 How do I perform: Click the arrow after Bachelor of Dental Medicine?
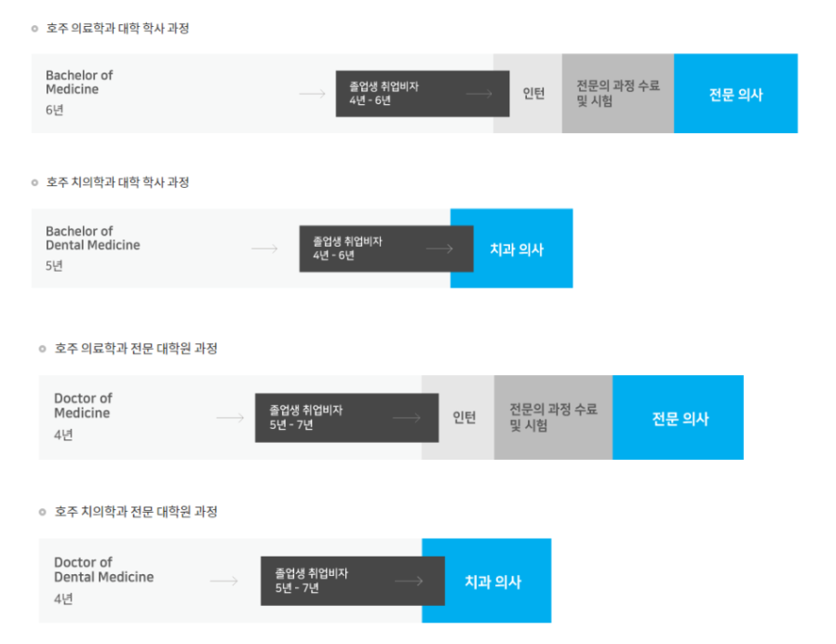pyautogui.click(x=264, y=249)
